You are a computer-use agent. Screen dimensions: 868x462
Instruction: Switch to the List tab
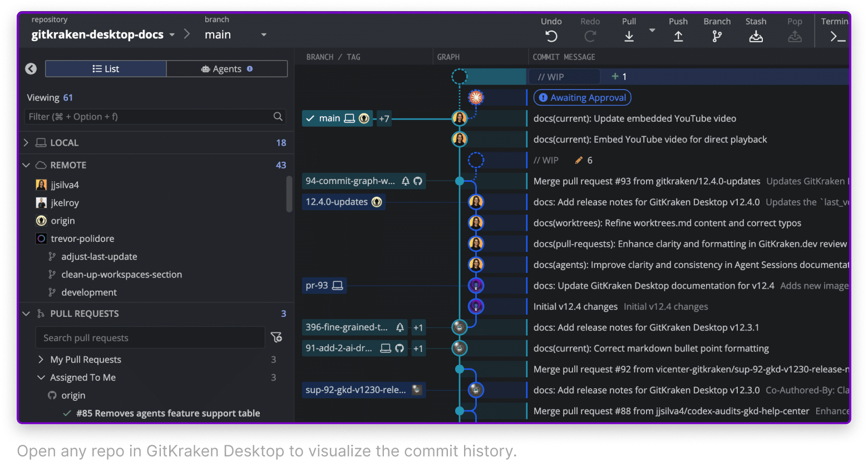pos(106,69)
